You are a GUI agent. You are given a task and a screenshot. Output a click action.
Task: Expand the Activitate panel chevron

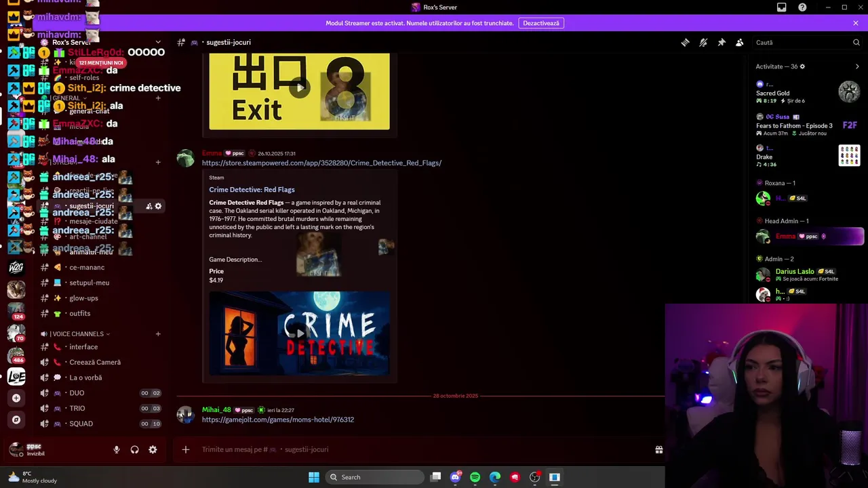coord(857,66)
